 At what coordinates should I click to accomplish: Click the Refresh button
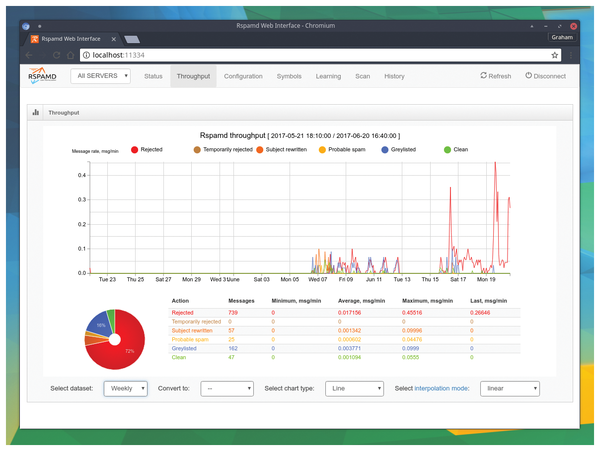[496, 76]
